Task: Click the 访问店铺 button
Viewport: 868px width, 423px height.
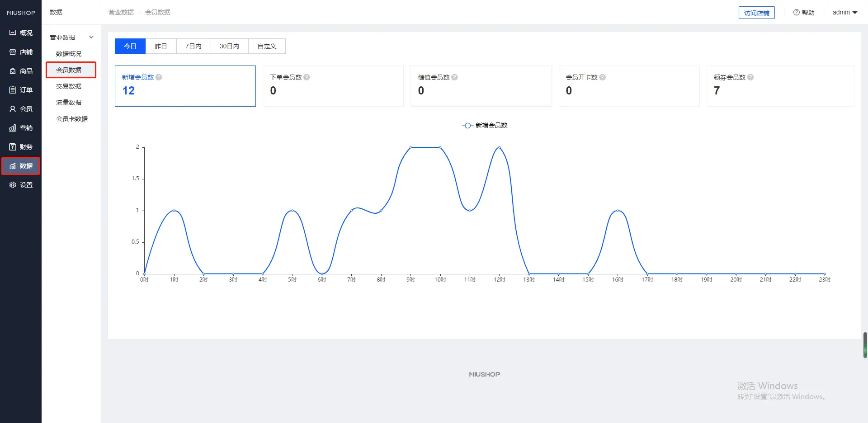Action: (x=756, y=13)
